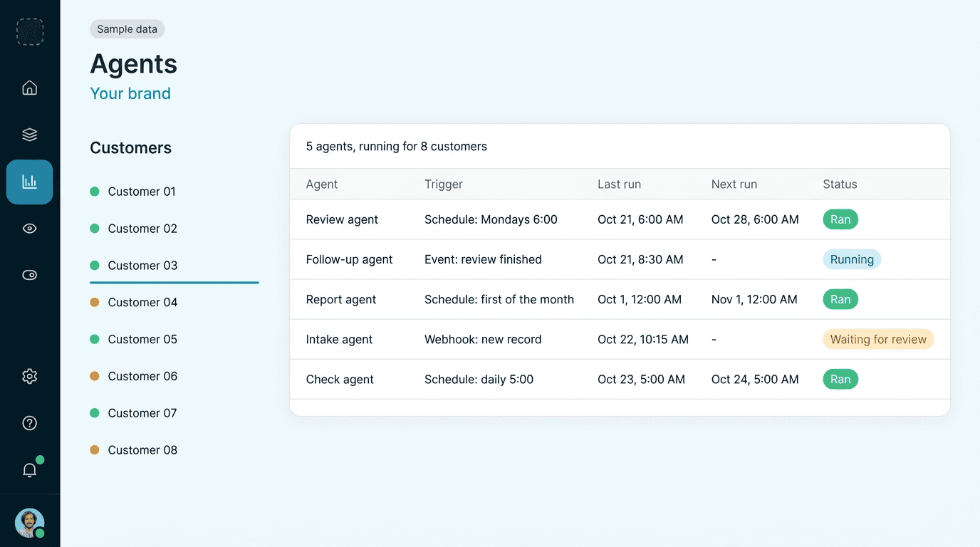Open the Review agent row
This screenshot has height=547, width=980.
[620, 219]
